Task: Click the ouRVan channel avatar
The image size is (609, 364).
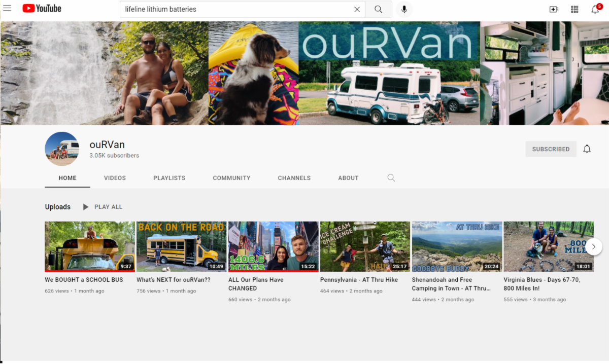Action: pyautogui.click(x=62, y=149)
